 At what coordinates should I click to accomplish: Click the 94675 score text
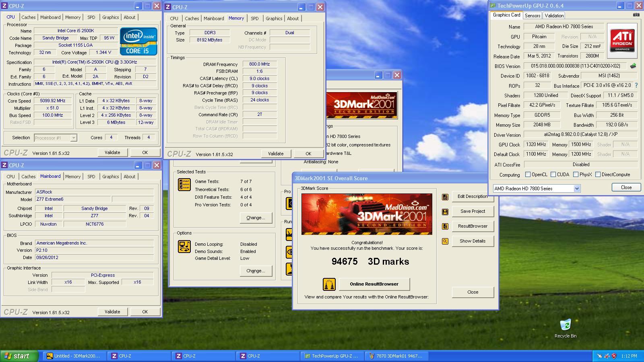pyautogui.click(x=345, y=261)
